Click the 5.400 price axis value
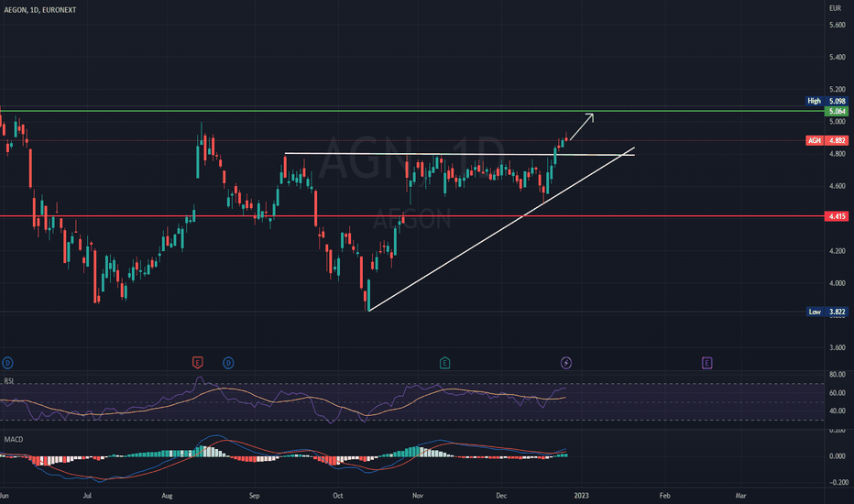The width and height of the screenshot is (854, 504). click(x=838, y=57)
